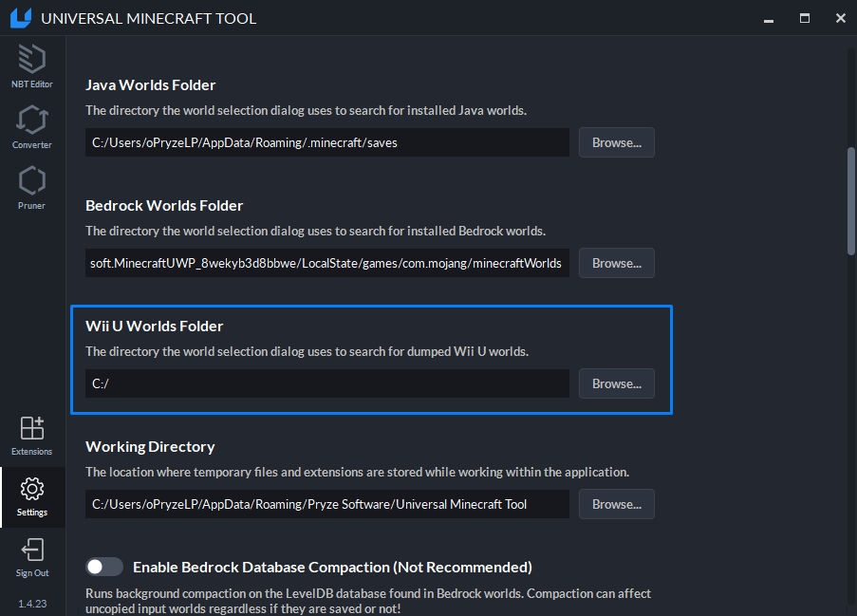Browse for the Wii U Worlds Folder
Screen dimensions: 857x616
point(617,383)
